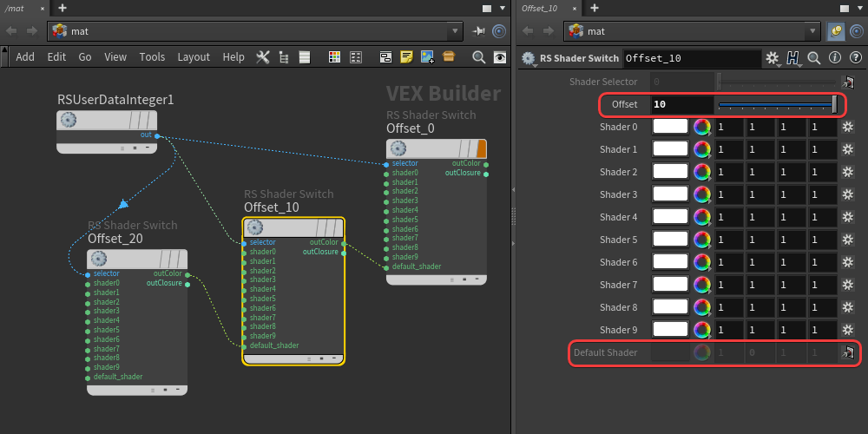Close the /mat tab
Screen dimensions: 868x434
coord(43,9)
